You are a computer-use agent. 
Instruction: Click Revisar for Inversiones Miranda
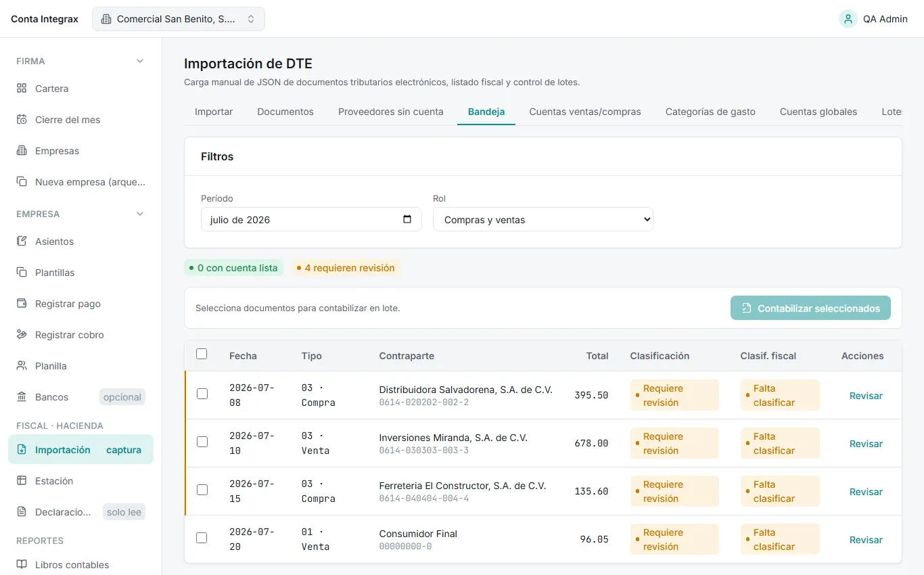click(866, 444)
